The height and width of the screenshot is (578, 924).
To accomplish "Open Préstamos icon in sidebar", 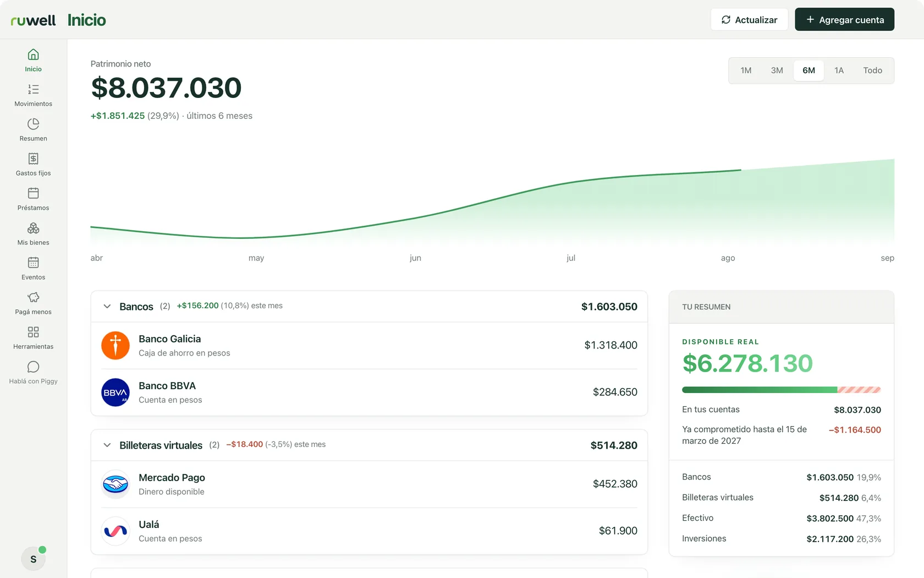I will click(x=33, y=193).
